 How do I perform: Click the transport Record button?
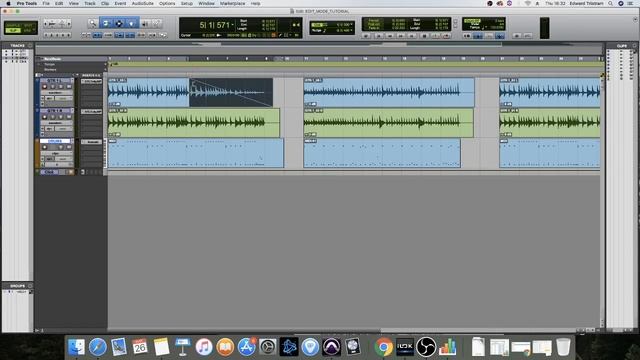[446, 36]
